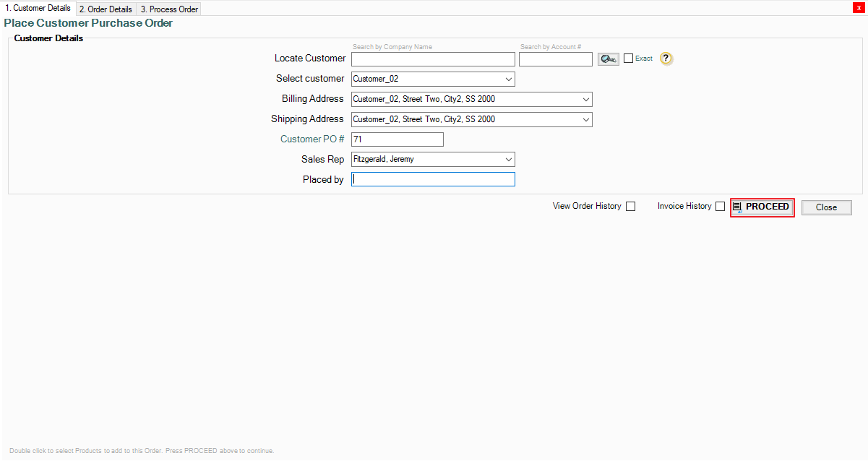Click into the Placed by text field

pos(433,179)
